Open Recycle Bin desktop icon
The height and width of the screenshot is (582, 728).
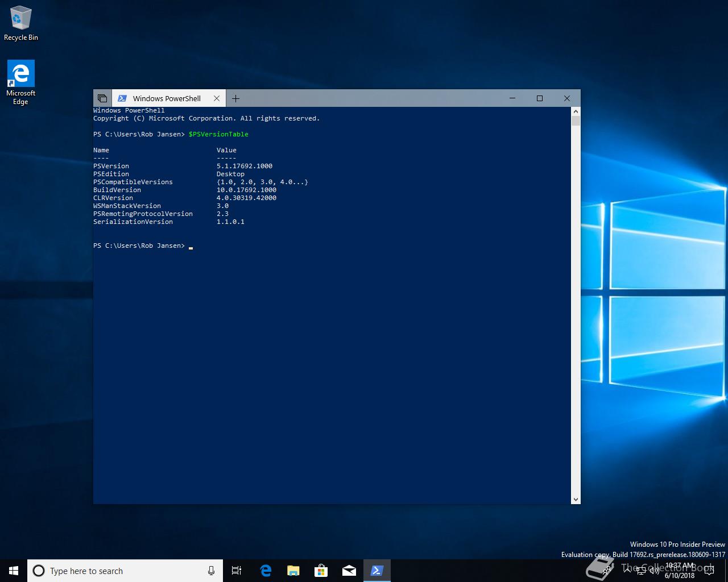(x=21, y=24)
